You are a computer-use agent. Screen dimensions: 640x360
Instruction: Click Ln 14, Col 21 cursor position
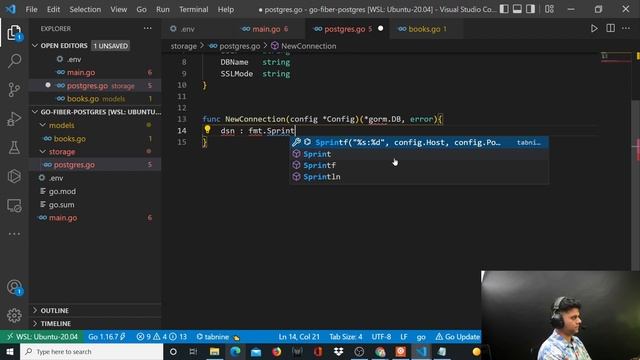(x=299, y=337)
